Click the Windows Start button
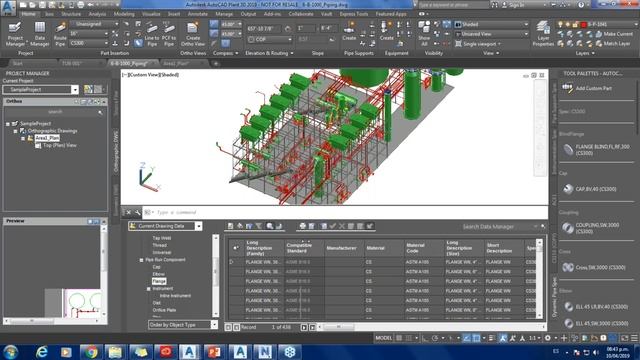The width and height of the screenshot is (640, 360). click(10, 352)
